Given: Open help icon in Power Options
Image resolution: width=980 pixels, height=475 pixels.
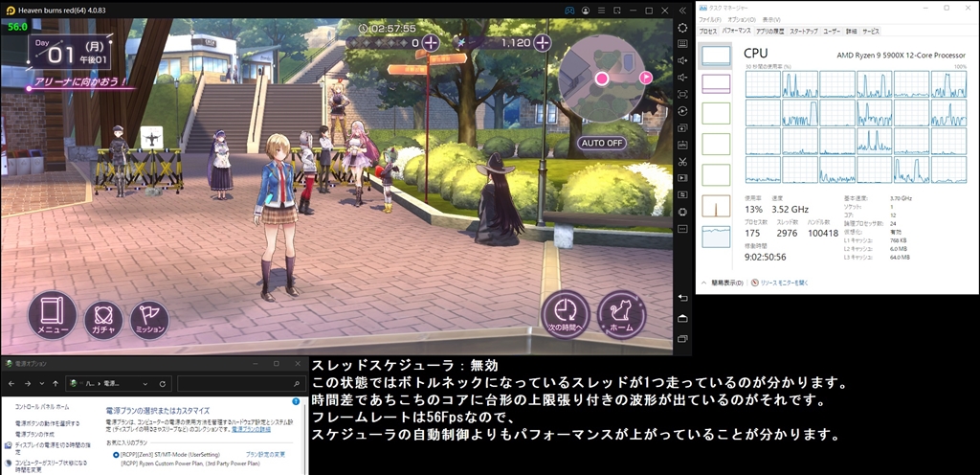Looking at the screenshot, I should point(296,401).
